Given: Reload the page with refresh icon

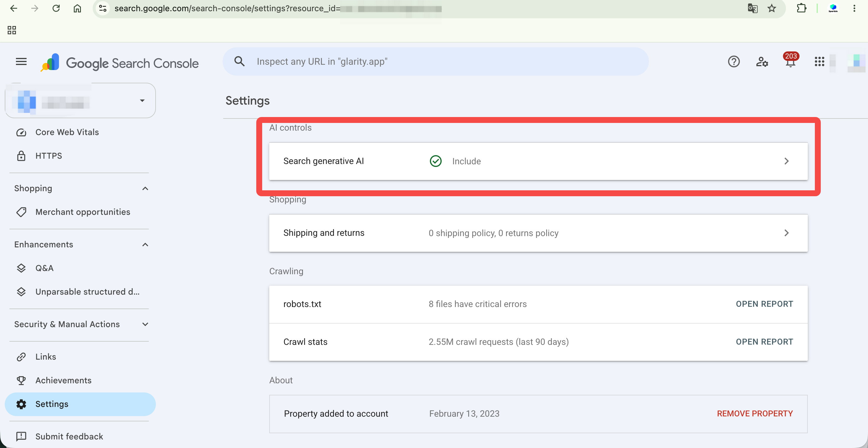Looking at the screenshot, I should point(56,9).
